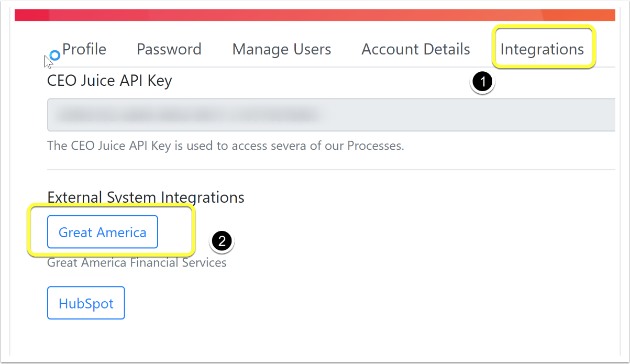
Task: Go to the Manage Users tab
Action: (282, 49)
